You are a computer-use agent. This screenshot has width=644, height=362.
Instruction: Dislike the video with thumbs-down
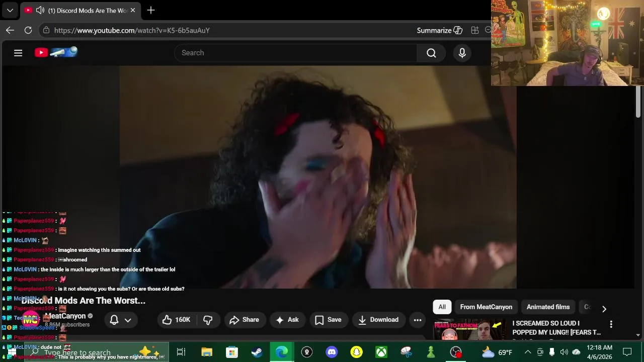point(208,320)
